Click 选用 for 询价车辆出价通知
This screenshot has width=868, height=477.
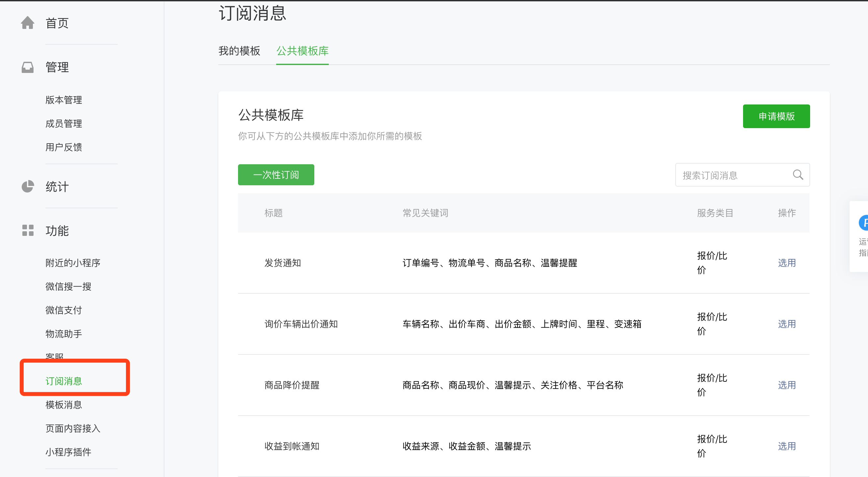click(x=786, y=324)
